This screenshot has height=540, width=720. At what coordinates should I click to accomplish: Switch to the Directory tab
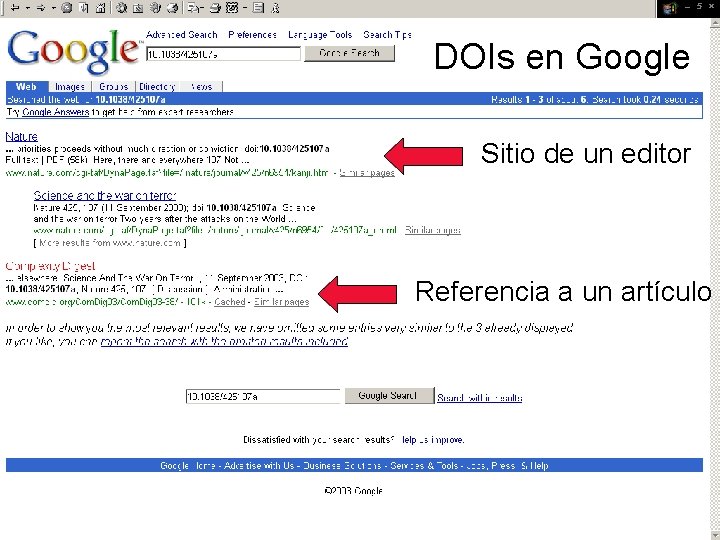[157, 87]
